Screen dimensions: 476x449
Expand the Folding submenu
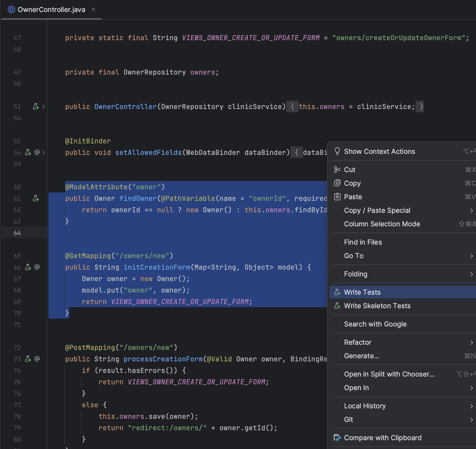tap(356, 274)
